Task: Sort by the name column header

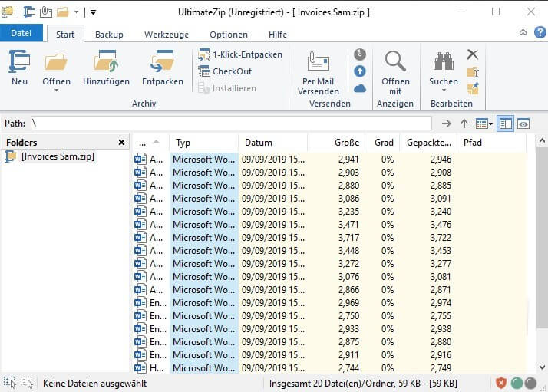Action: point(150,143)
